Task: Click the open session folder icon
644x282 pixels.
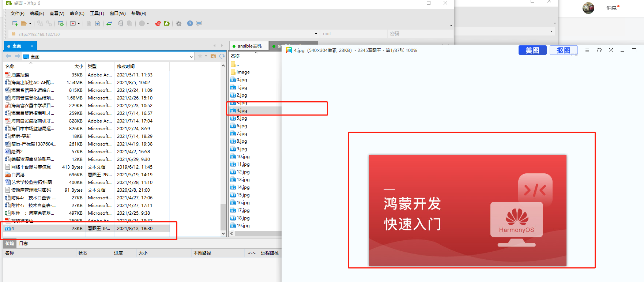Action: pyautogui.click(x=24, y=23)
